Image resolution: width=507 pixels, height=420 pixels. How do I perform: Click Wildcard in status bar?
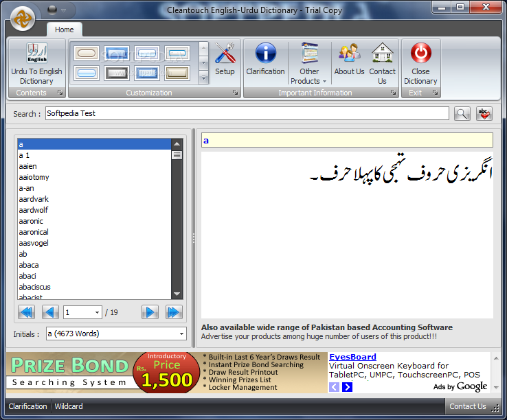tap(69, 406)
